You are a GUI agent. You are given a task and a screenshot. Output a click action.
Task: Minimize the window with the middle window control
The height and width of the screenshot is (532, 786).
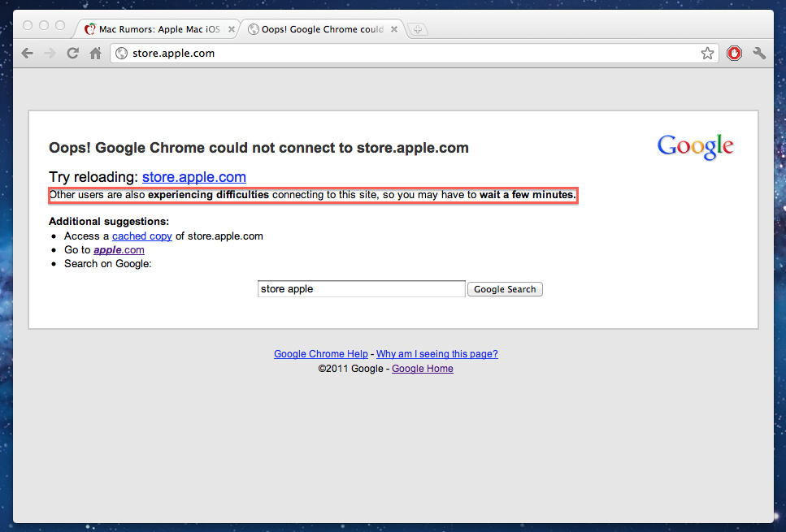pos(44,25)
